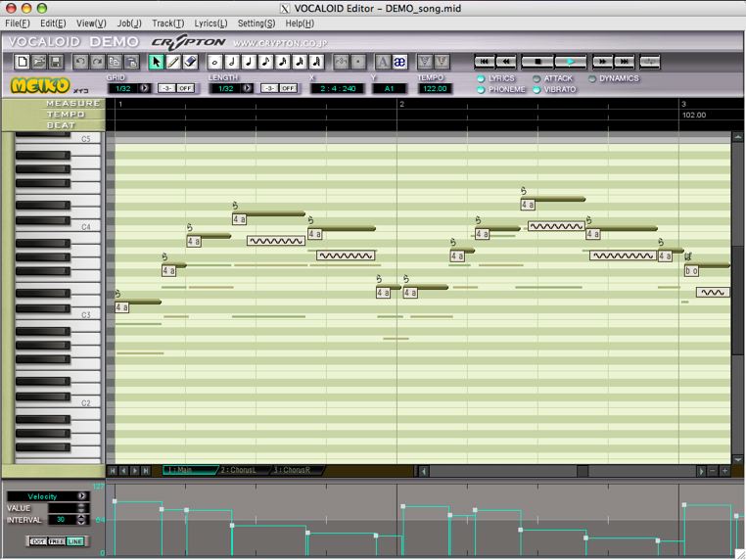
Task: Click the save disk icon
Action: coord(58,62)
